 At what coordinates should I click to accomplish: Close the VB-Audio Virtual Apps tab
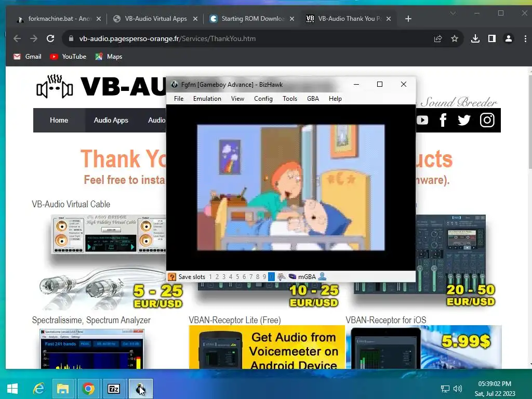pyautogui.click(x=195, y=19)
